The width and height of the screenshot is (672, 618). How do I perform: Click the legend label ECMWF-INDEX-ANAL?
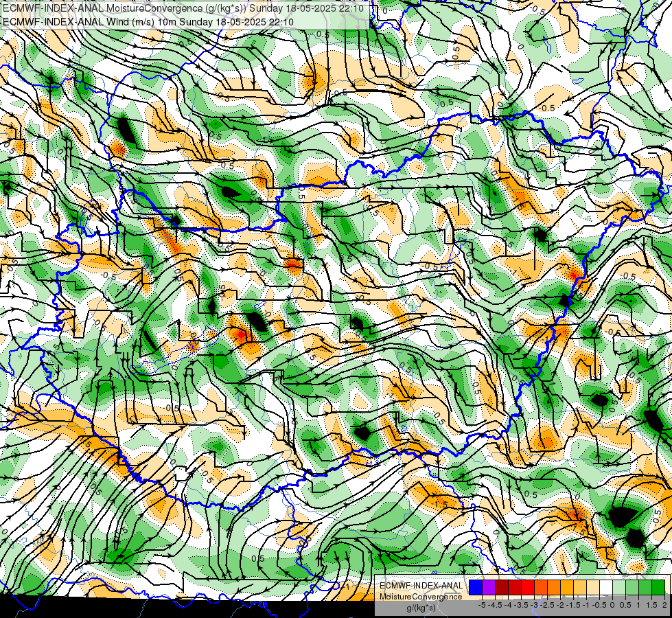[x=421, y=586]
